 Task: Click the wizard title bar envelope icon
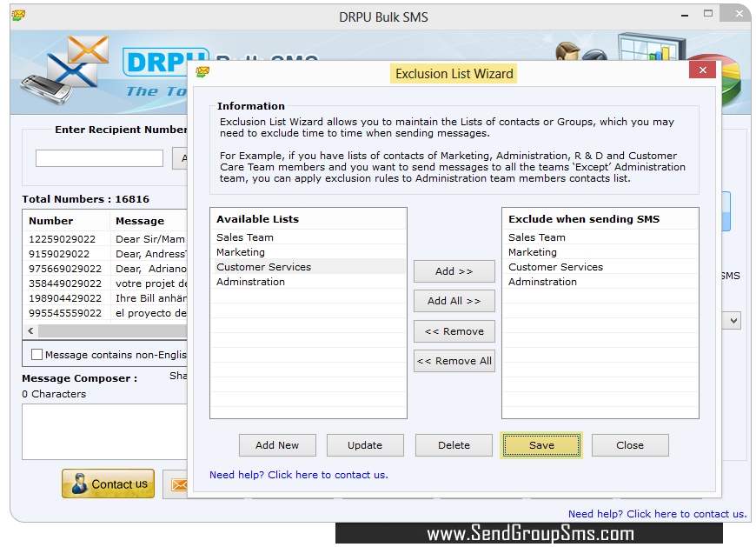point(202,72)
